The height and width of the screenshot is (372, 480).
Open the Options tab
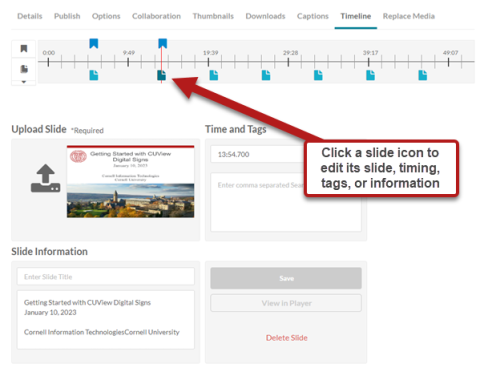coord(106,16)
